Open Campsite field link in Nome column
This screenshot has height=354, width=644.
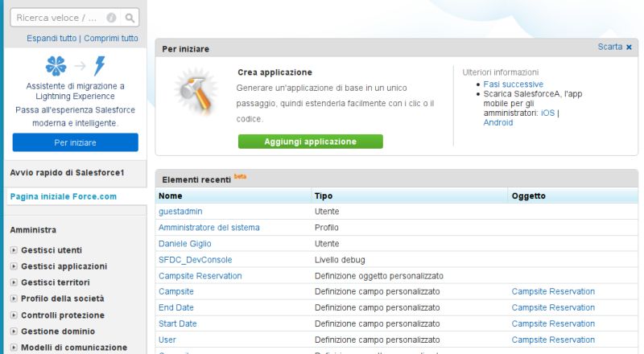(175, 291)
